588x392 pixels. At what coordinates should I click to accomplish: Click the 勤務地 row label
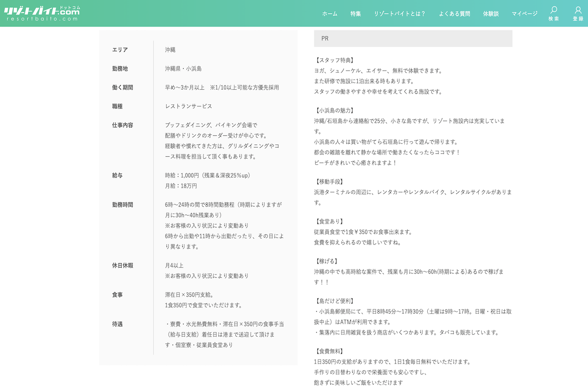(120, 69)
